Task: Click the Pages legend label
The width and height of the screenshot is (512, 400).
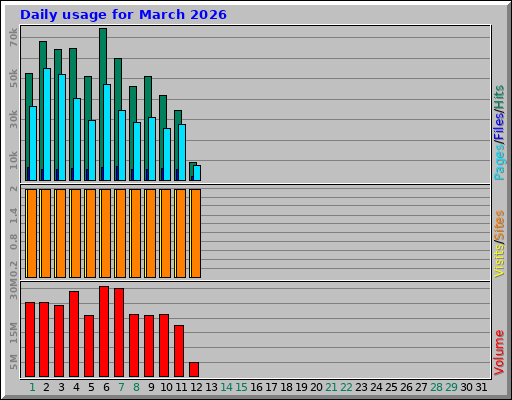Action: point(499,163)
